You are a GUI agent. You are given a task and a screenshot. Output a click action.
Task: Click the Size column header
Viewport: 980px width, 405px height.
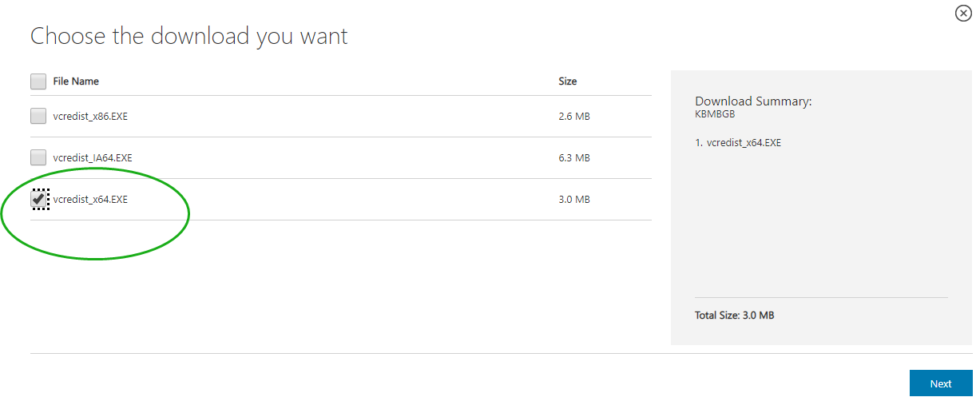568,81
